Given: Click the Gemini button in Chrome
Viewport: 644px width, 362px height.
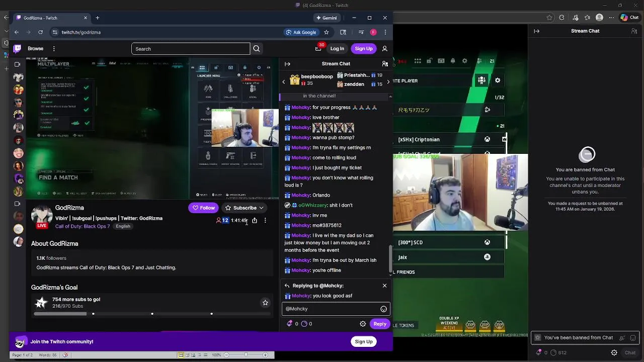Looking at the screenshot, I should click(327, 18).
